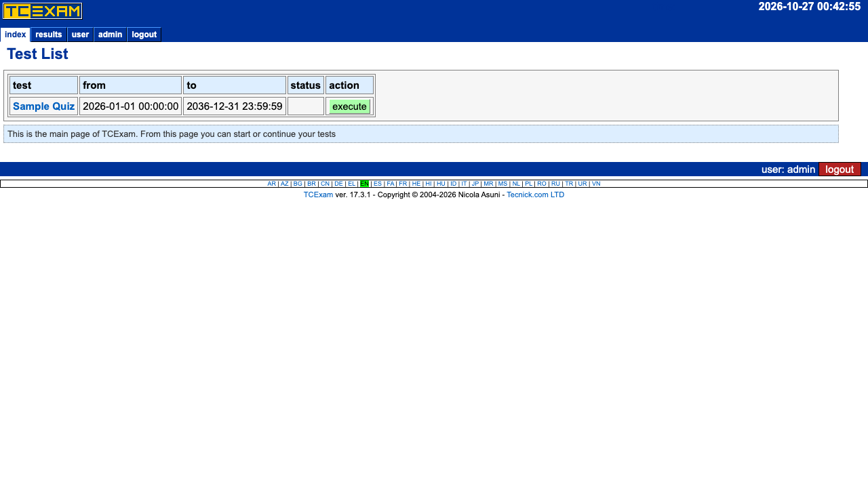Click the clock timestamp in the header
Viewport: 868px width, 488px height.
click(809, 7)
